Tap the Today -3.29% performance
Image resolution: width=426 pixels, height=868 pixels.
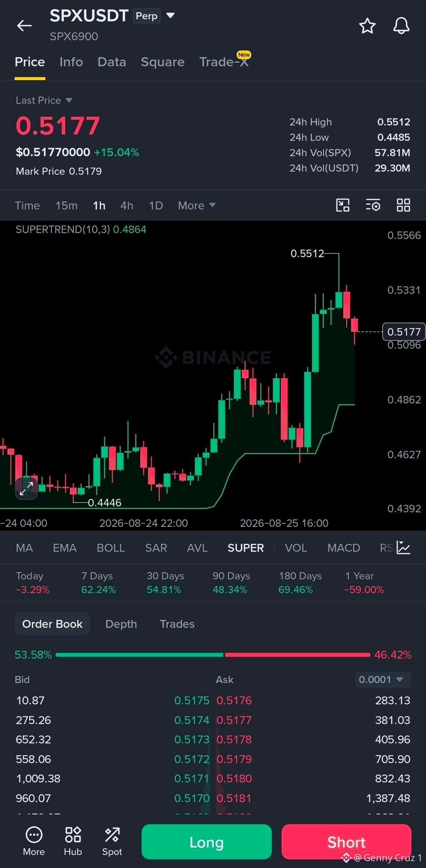(32, 582)
